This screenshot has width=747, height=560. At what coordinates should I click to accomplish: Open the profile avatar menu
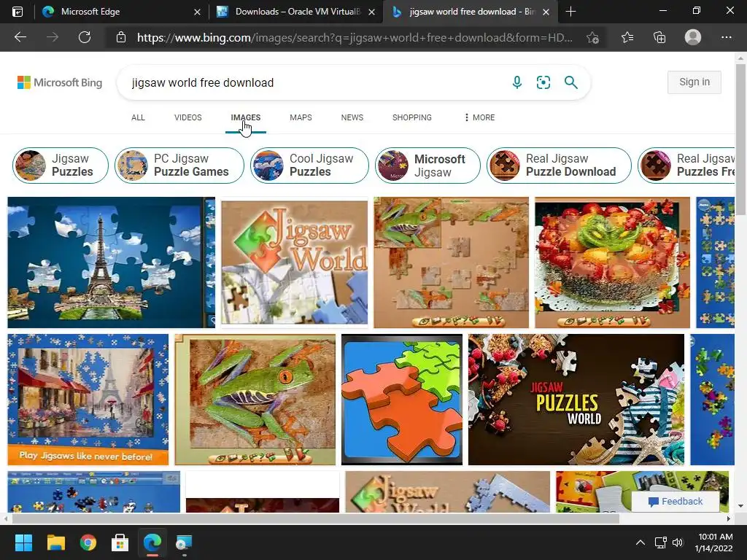(x=693, y=37)
